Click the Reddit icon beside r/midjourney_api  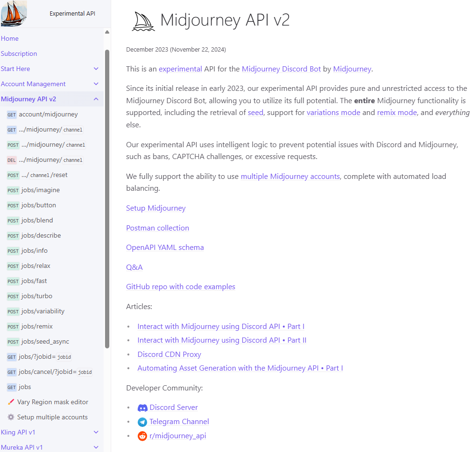tap(142, 436)
